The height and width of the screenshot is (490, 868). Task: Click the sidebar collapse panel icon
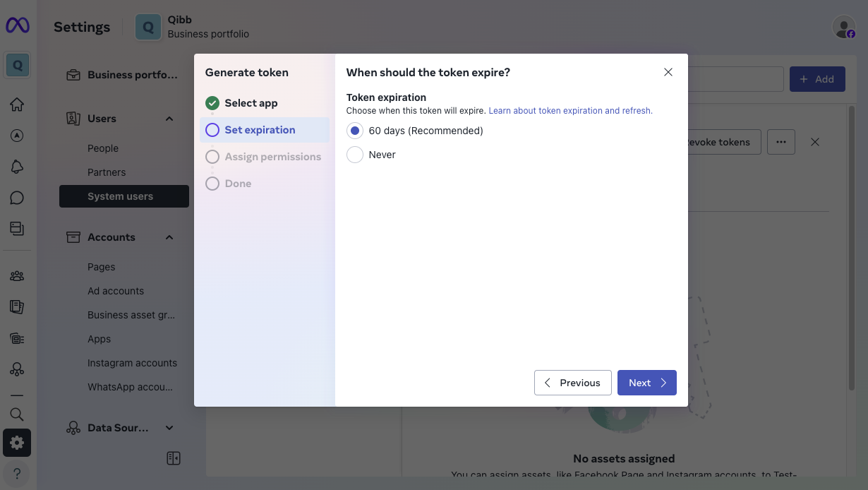(174, 458)
